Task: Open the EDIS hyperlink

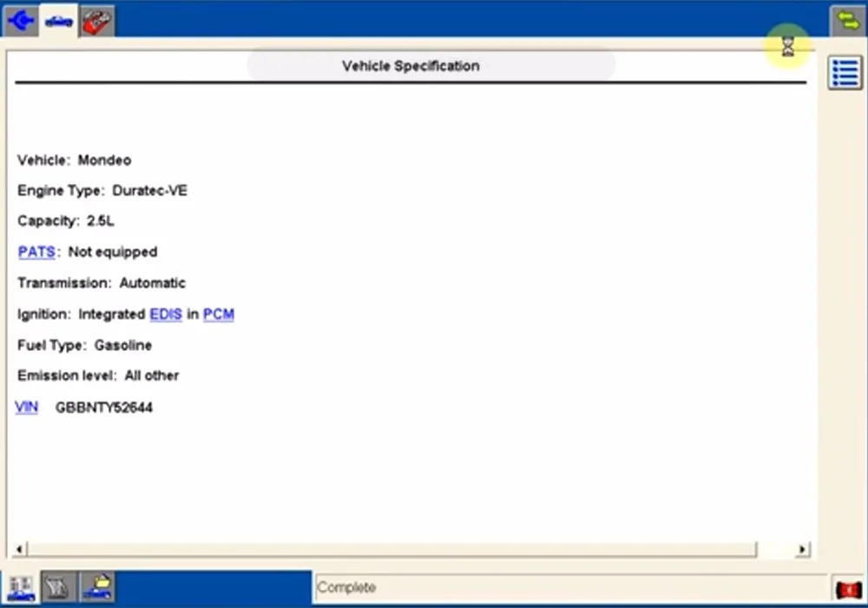Action: 166,314
